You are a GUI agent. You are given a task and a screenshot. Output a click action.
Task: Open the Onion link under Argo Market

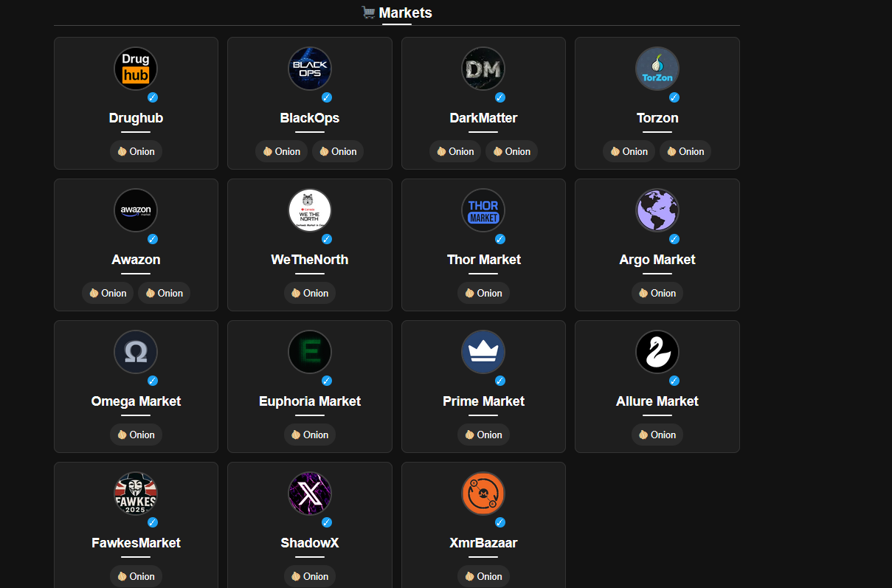pyautogui.click(x=657, y=293)
